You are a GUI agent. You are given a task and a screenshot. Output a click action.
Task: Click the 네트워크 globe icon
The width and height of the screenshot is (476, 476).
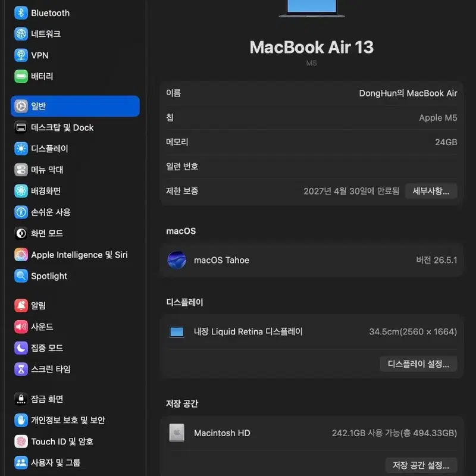point(21,34)
